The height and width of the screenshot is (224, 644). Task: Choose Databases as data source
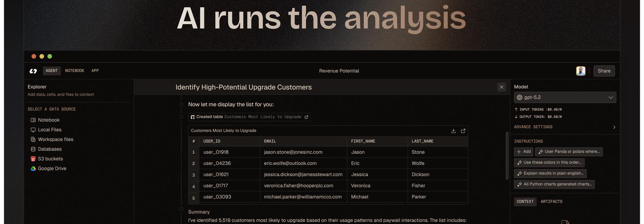pos(49,149)
